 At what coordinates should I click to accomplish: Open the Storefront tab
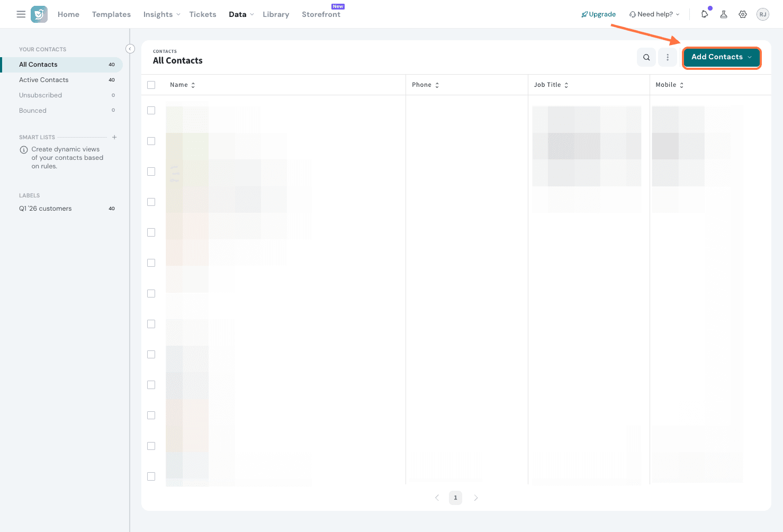point(321,14)
